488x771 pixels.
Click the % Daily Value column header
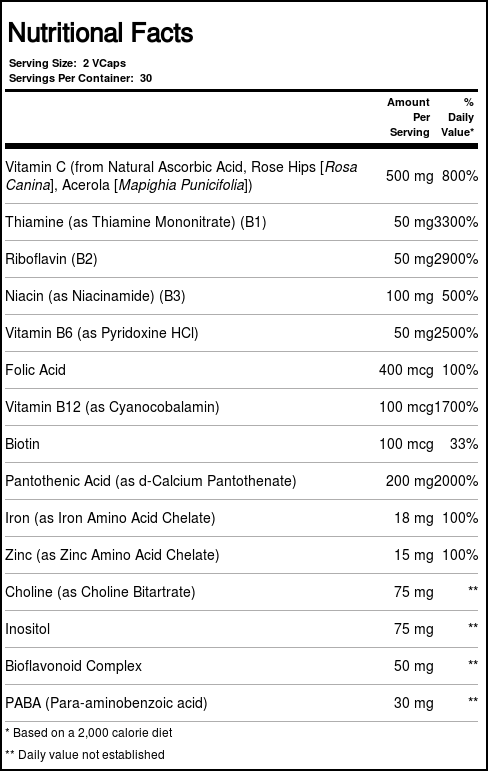pyautogui.click(x=458, y=117)
